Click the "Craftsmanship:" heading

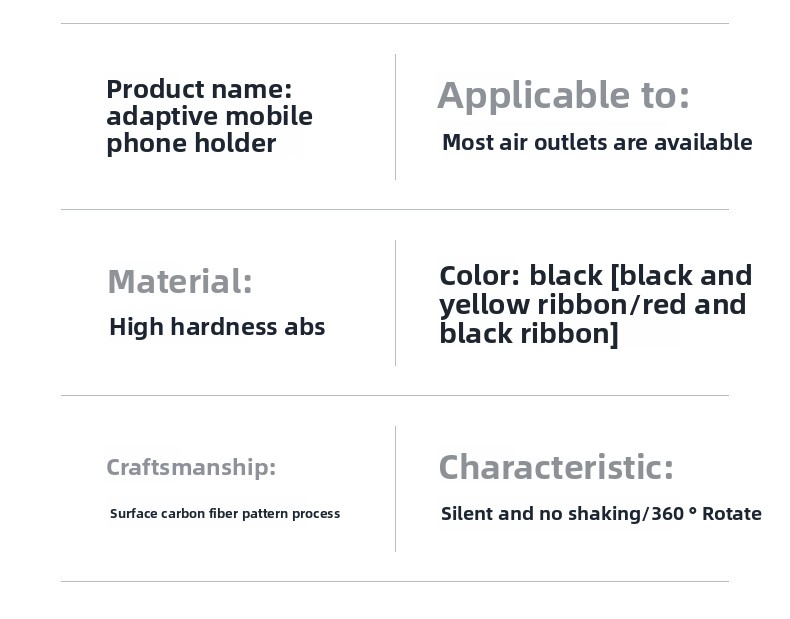[191, 467]
